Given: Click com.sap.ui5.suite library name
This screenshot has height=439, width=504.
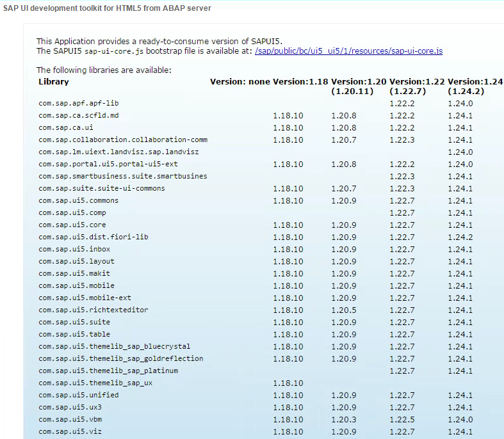Looking at the screenshot, I should 74,322.
